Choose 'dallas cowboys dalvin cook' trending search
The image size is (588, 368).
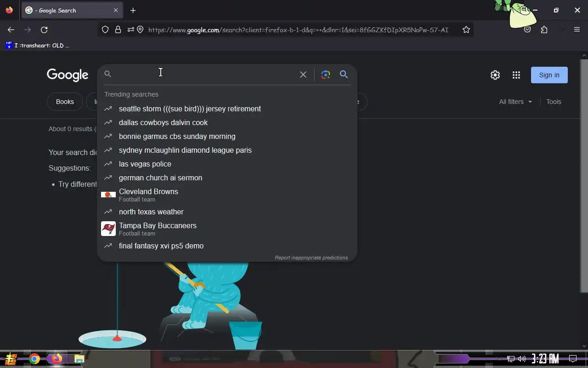tap(227, 122)
